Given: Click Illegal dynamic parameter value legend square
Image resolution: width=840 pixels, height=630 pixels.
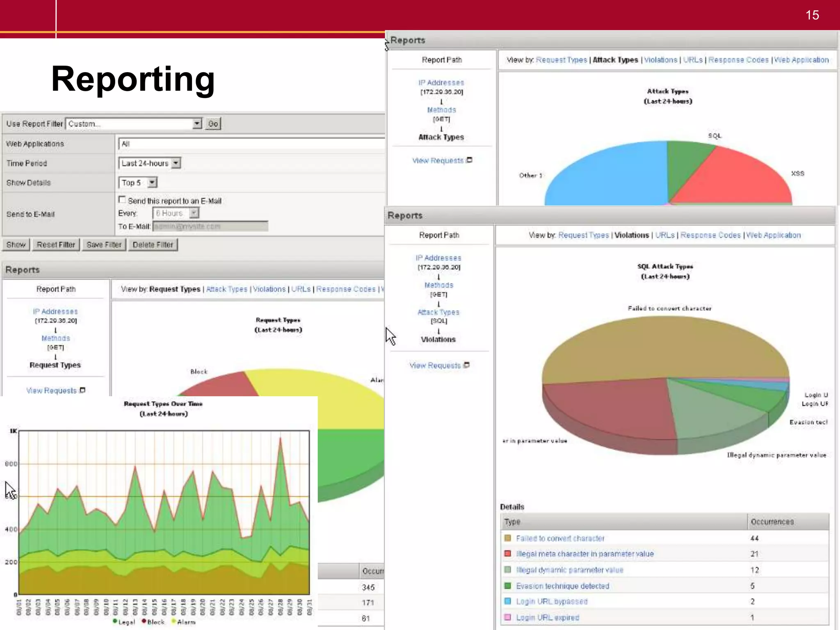Looking at the screenshot, I should pyautogui.click(x=507, y=569).
